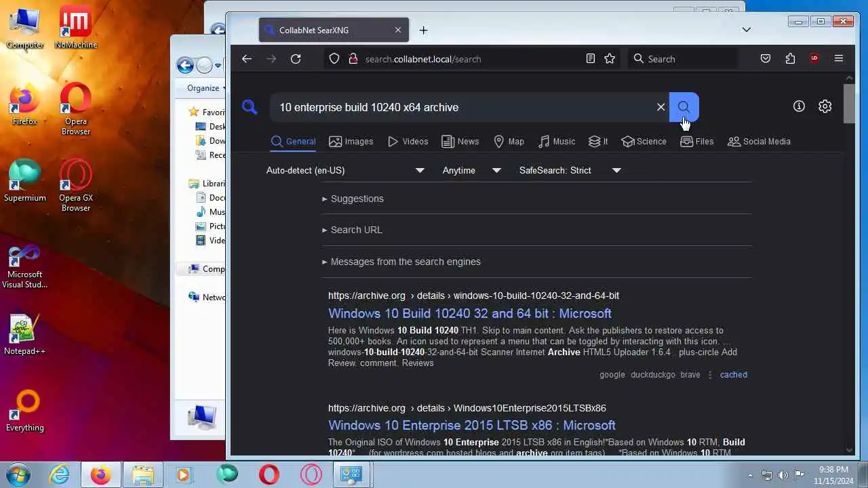Switch to the Social Media category tab
This screenshot has width=868, height=488.
tap(759, 142)
